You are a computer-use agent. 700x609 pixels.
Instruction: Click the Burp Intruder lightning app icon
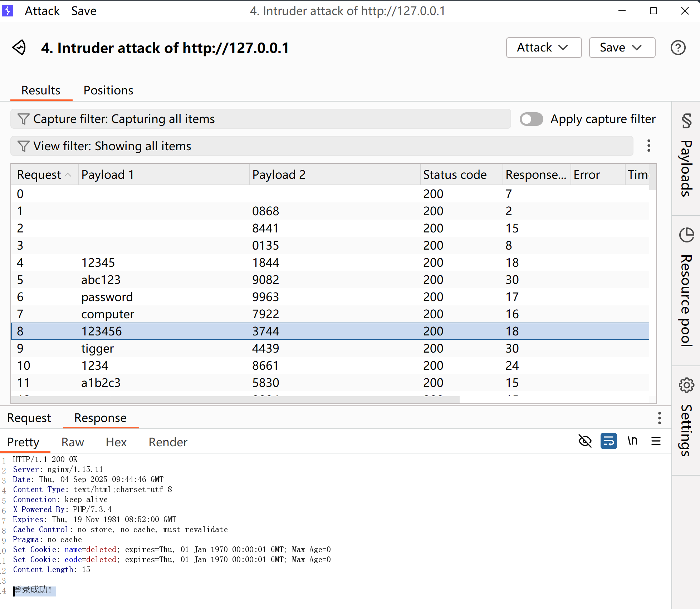8,11
